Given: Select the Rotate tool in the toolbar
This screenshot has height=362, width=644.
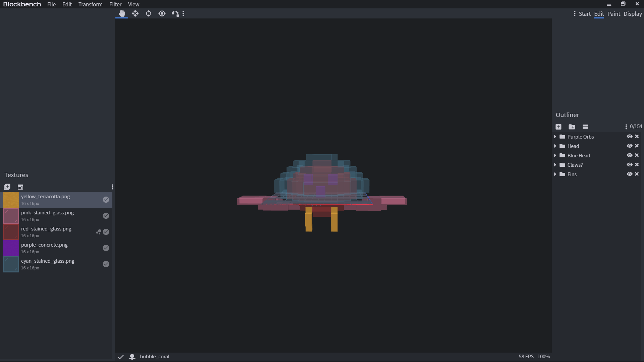Looking at the screenshot, I should tap(149, 13).
